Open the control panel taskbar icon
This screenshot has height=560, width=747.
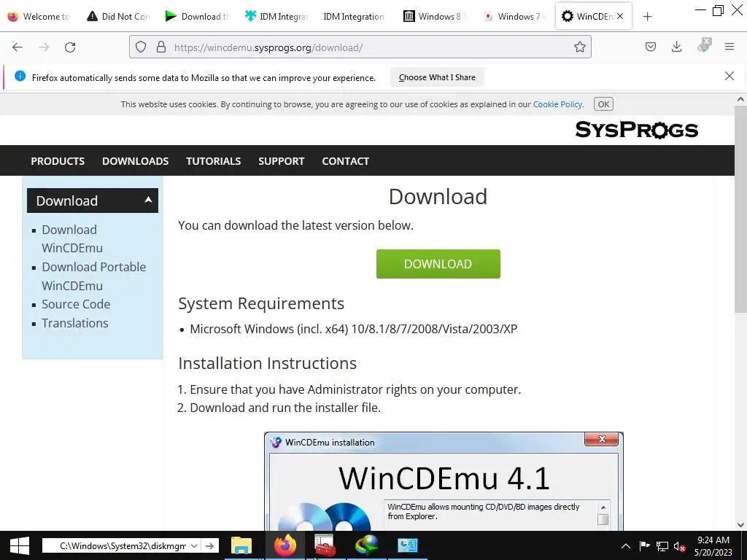[x=407, y=545]
